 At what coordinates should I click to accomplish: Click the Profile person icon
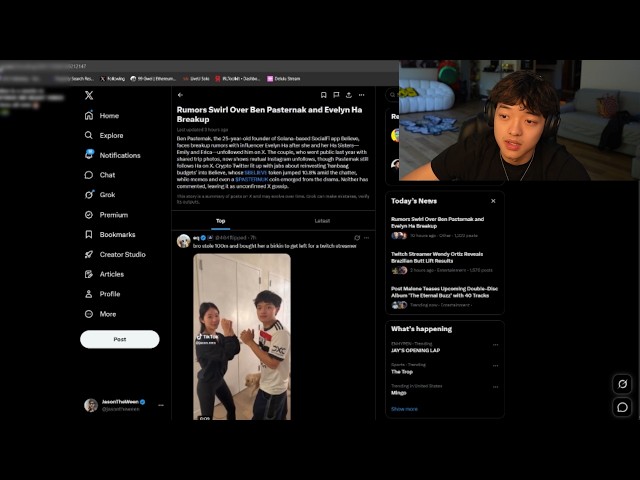89,294
